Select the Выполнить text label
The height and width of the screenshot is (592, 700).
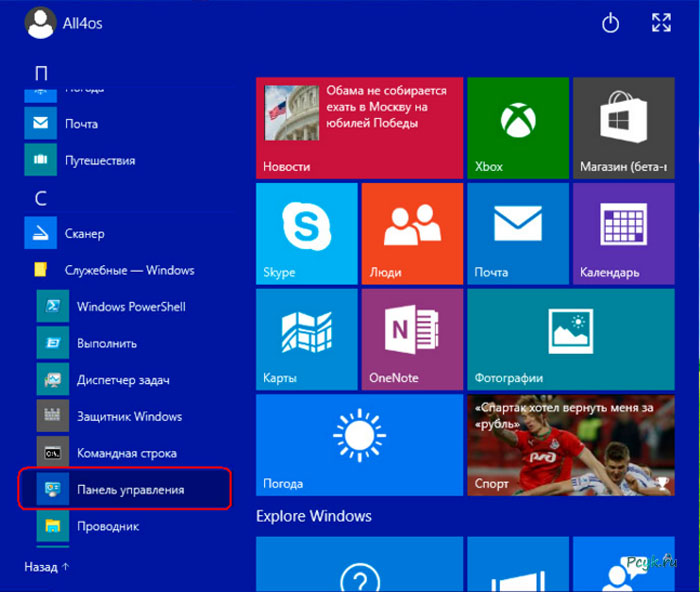pyautogui.click(x=107, y=343)
